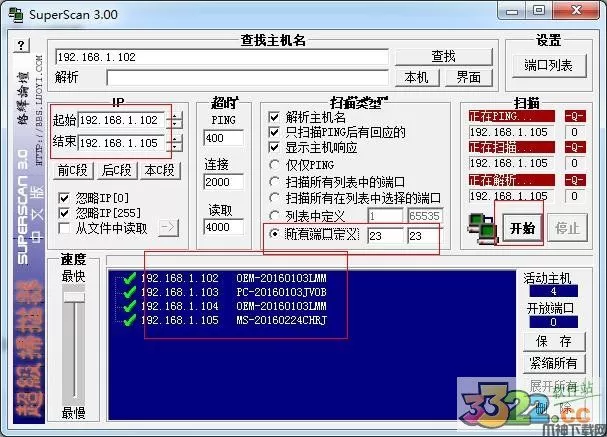The width and height of the screenshot is (607, 437).
Task: Click the 读取 timeout field showing 4000
Action: tap(223, 227)
